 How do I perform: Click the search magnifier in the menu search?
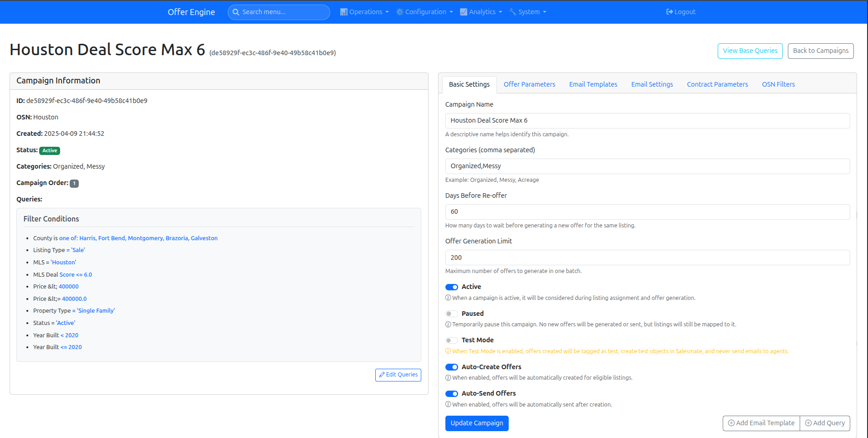(236, 12)
